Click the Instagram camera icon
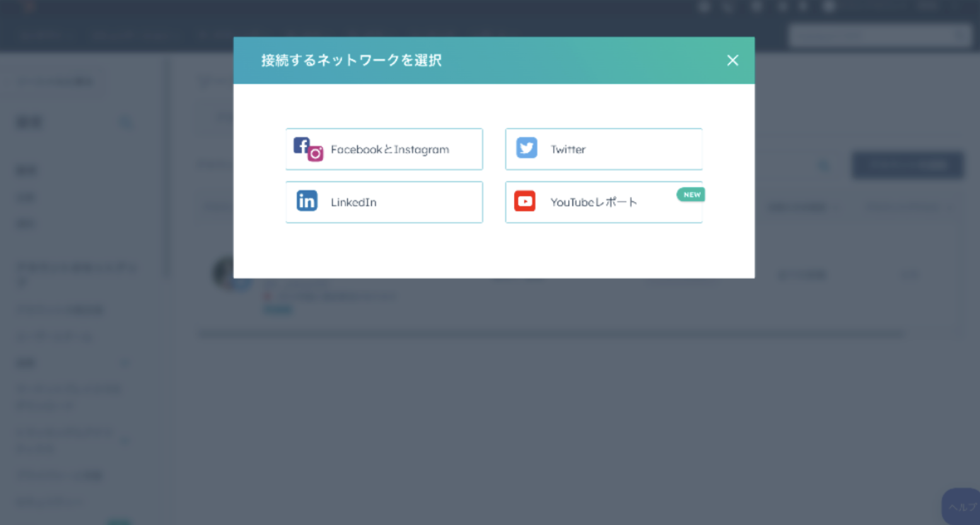This screenshot has height=525, width=980. coord(314,153)
